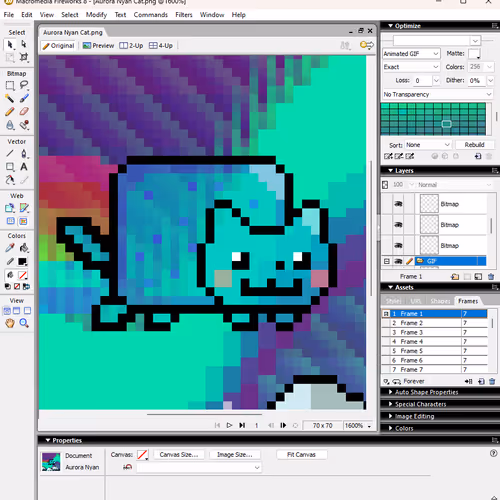Delete frame using Frames panel trash icon
Viewport: 500px width, 500px height.
coord(492,381)
